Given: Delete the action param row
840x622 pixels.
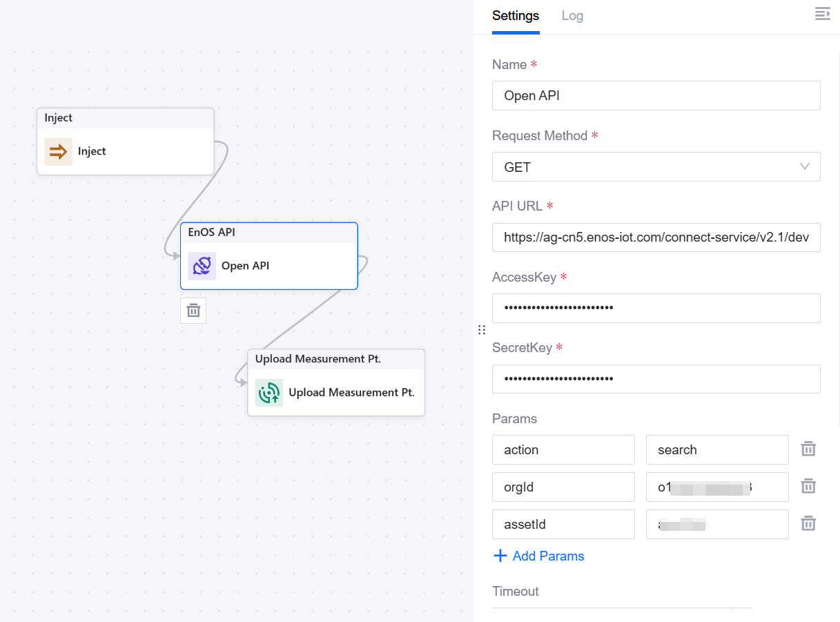Looking at the screenshot, I should click(808, 449).
